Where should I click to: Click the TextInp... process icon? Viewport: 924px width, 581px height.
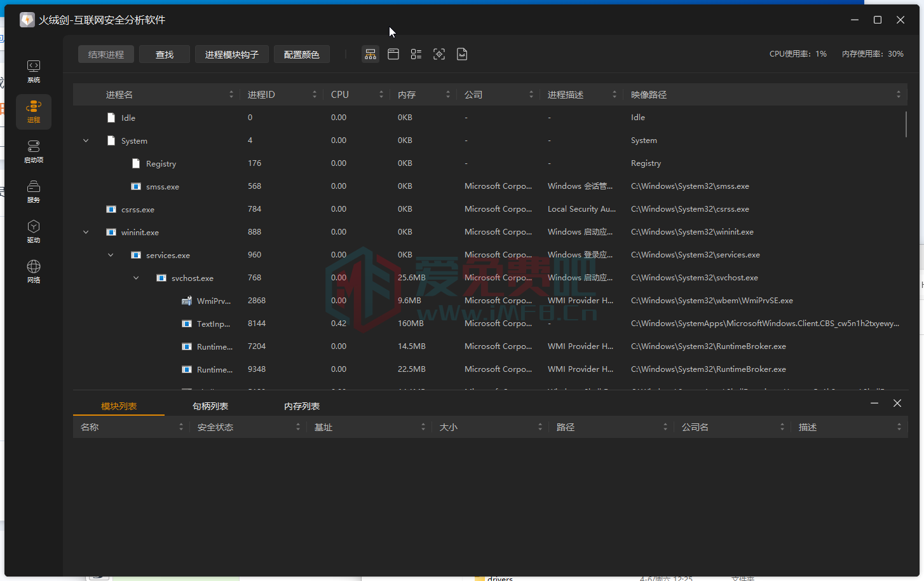[x=187, y=324]
